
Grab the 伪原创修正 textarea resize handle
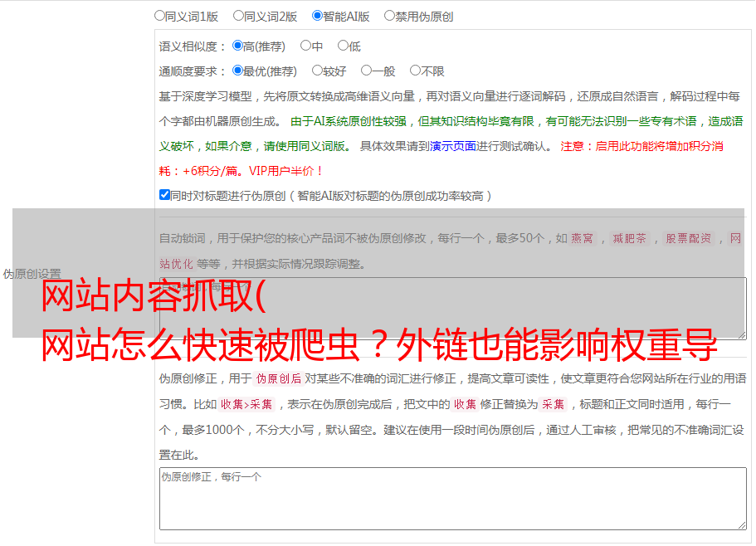click(742, 525)
